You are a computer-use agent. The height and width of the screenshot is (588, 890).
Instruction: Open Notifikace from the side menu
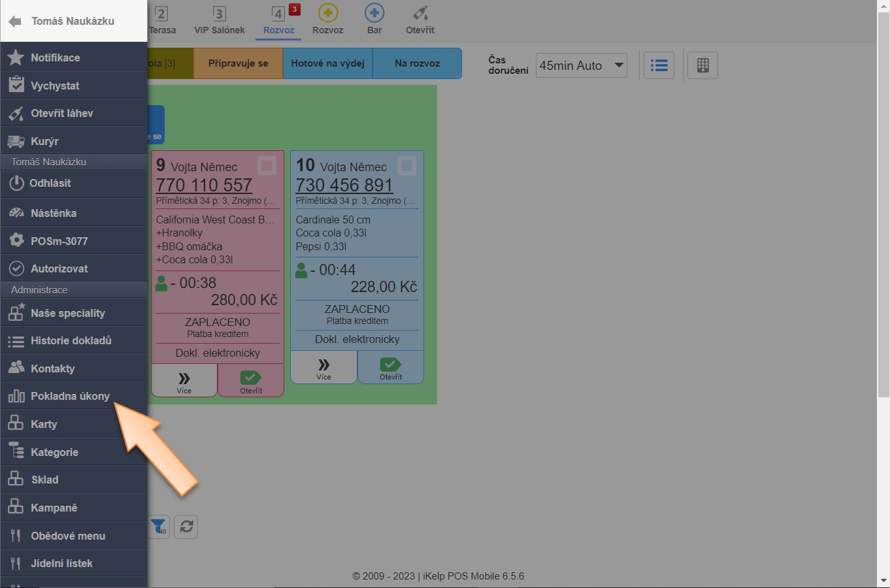[x=56, y=57]
